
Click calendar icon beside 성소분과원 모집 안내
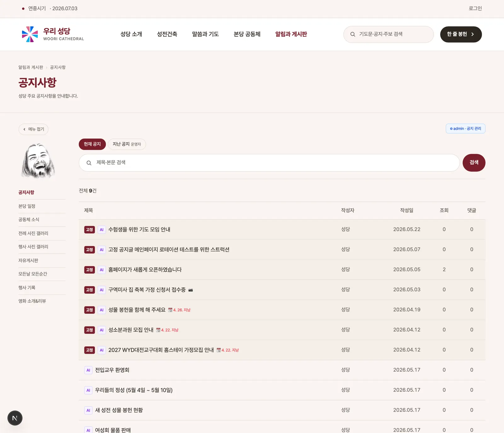[x=158, y=330]
